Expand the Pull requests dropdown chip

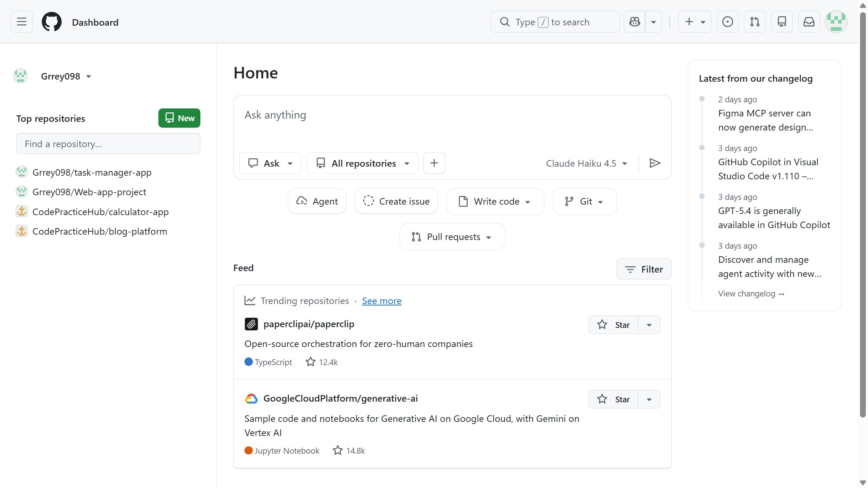pos(452,237)
